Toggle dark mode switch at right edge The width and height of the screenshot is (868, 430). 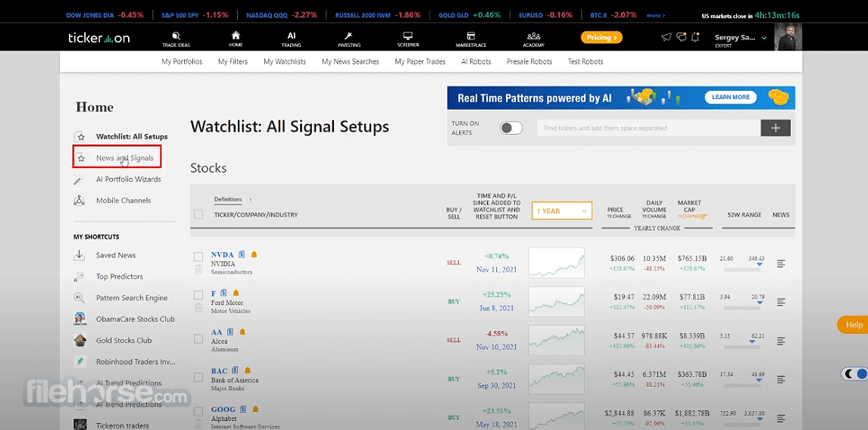[x=854, y=374]
